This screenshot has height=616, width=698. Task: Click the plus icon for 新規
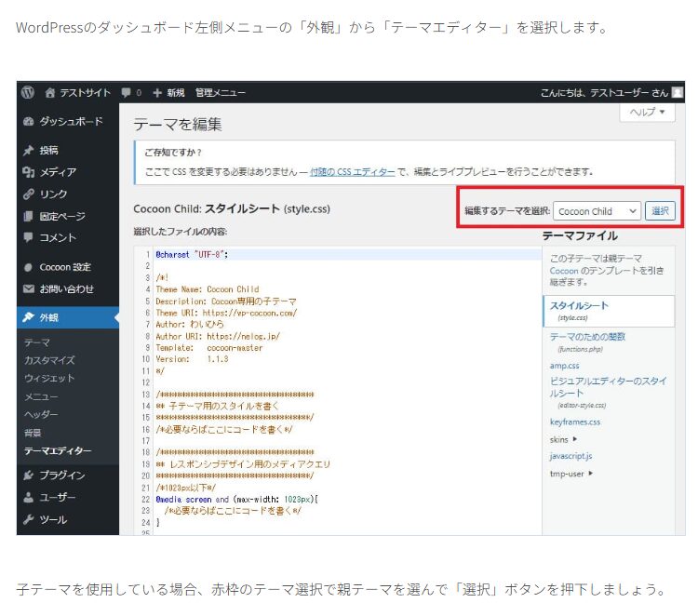157,93
